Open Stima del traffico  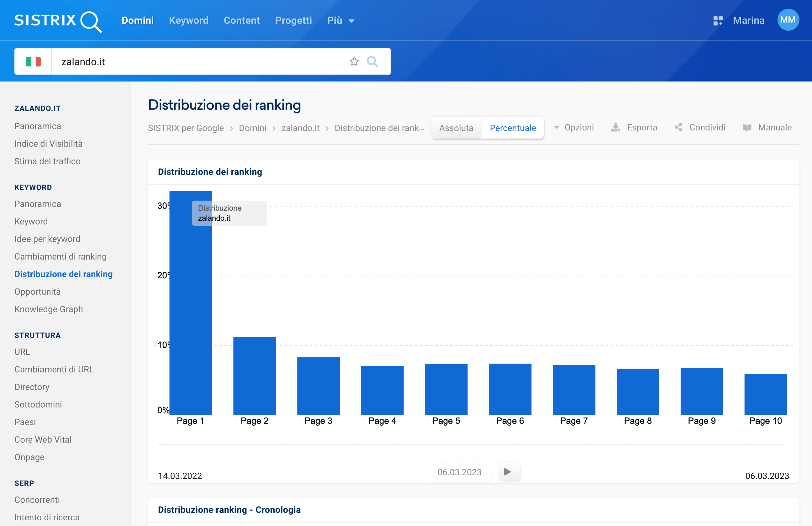(x=47, y=161)
